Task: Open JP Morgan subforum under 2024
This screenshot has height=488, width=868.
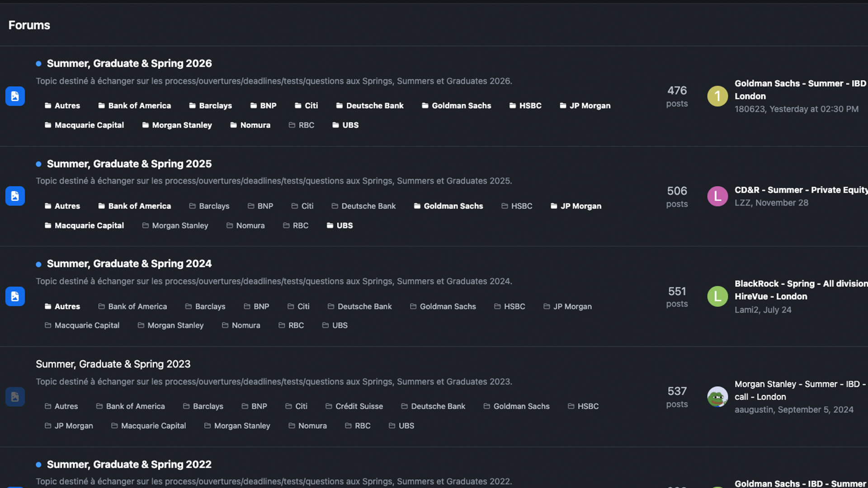Action: [572, 306]
